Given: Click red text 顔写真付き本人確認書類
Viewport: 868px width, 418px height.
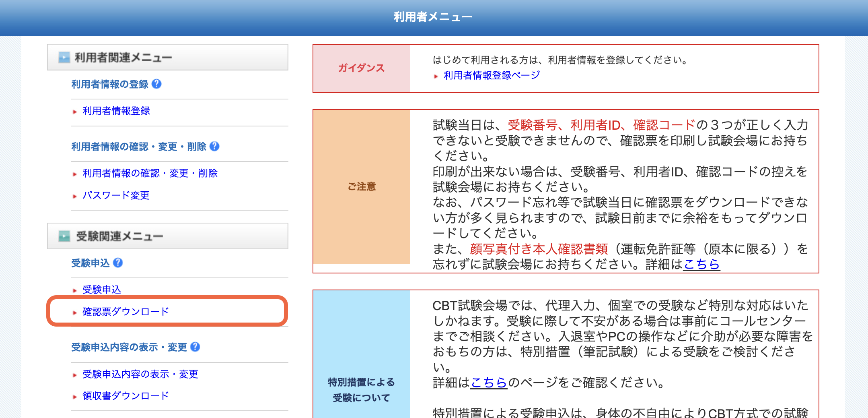Looking at the screenshot, I should pyautogui.click(x=539, y=249).
